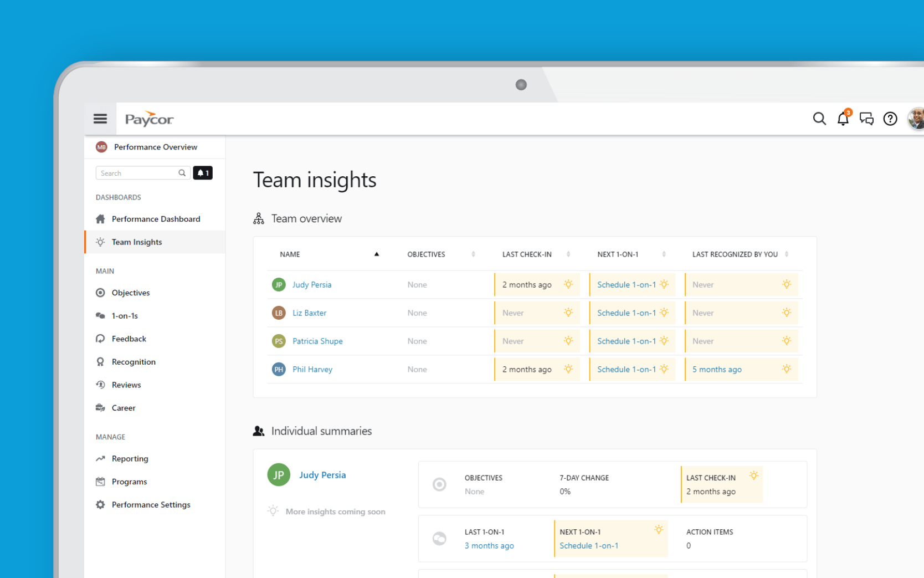Image resolution: width=924 pixels, height=578 pixels.
Task: Open Patricia Shupe link in table
Action: click(317, 341)
